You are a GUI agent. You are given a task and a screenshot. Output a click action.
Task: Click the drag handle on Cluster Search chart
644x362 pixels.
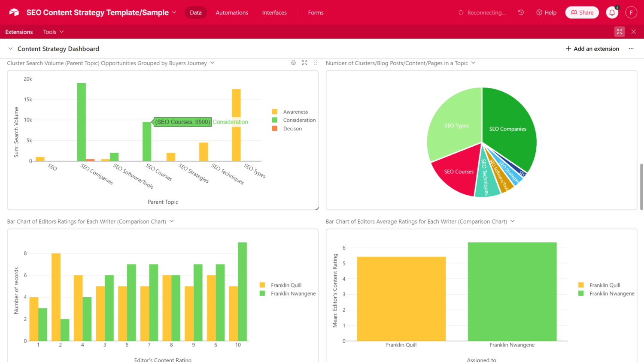pos(315,63)
